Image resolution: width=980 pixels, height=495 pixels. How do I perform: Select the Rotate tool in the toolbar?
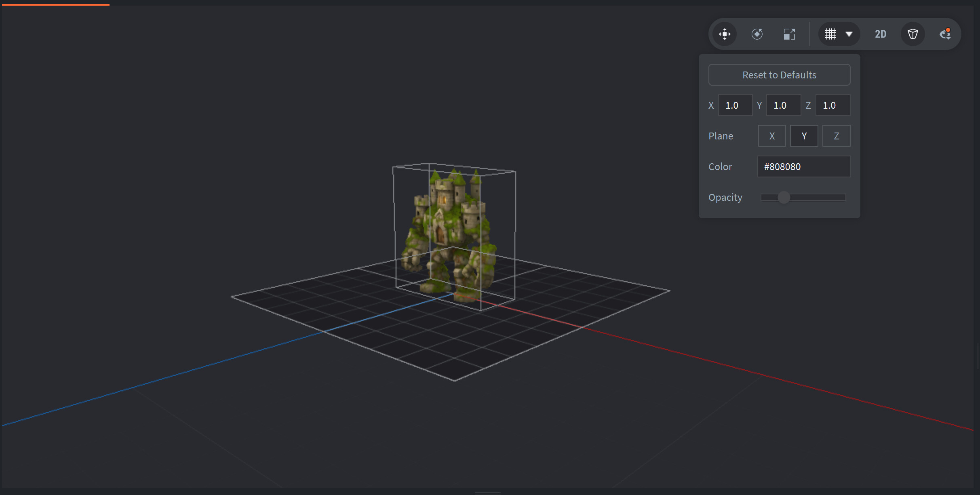pyautogui.click(x=757, y=34)
